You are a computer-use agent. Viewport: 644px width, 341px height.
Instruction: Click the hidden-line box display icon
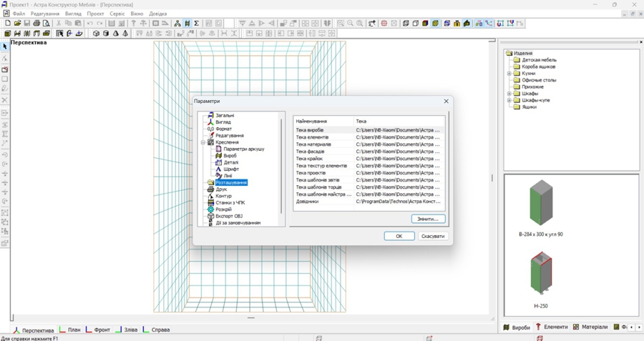click(x=415, y=24)
